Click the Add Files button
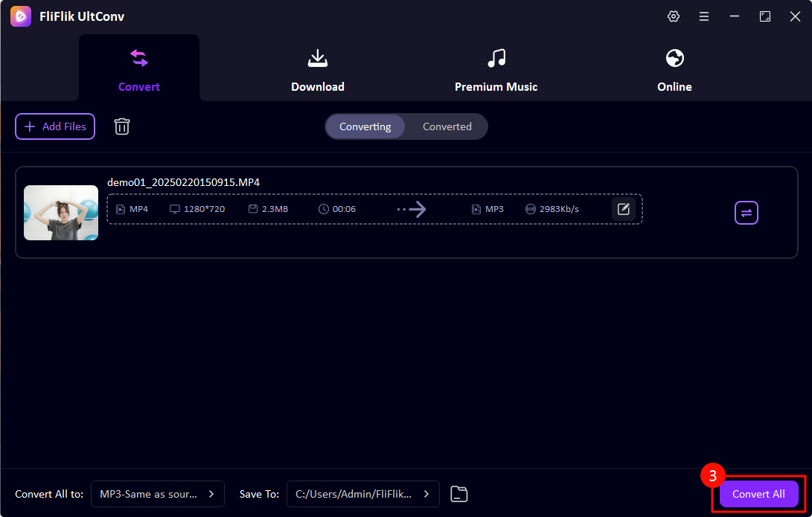 coord(55,126)
